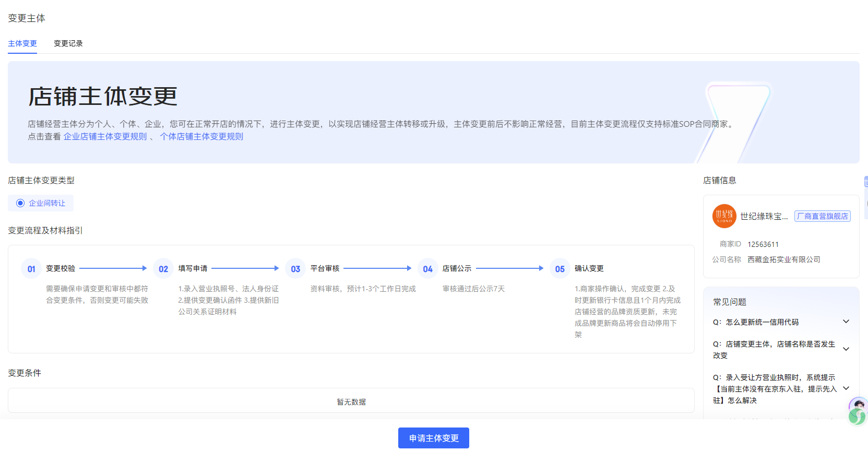868x451 pixels.
Task: Click the 暂无数据 empty conditions box
Action: pos(351,401)
